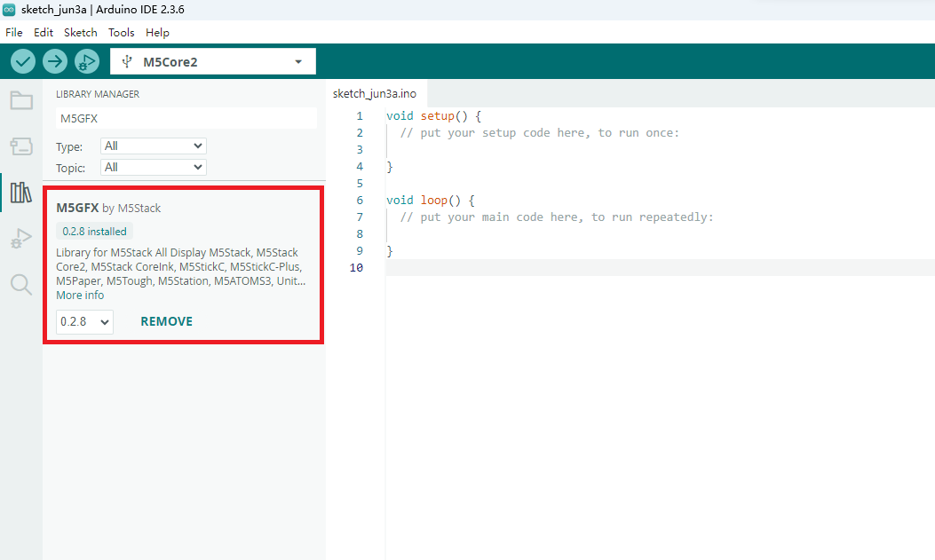Click the 'void setup() {' code line
This screenshot has width=935, height=560.
(x=433, y=116)
